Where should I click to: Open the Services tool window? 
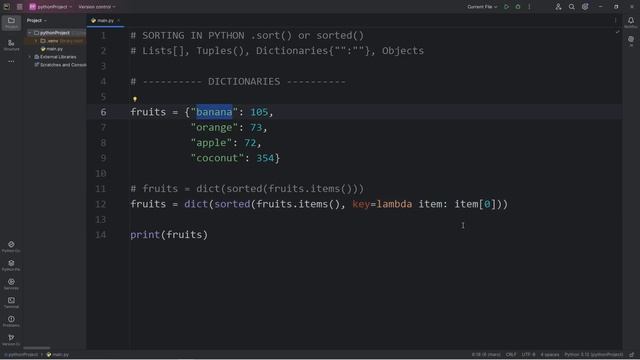coord(11,284)
